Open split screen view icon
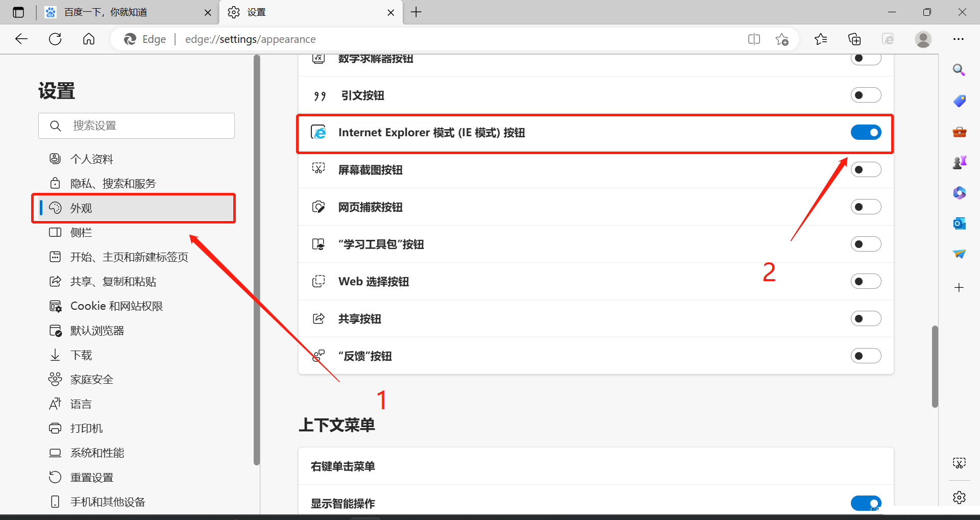 [x=754, y=39]
